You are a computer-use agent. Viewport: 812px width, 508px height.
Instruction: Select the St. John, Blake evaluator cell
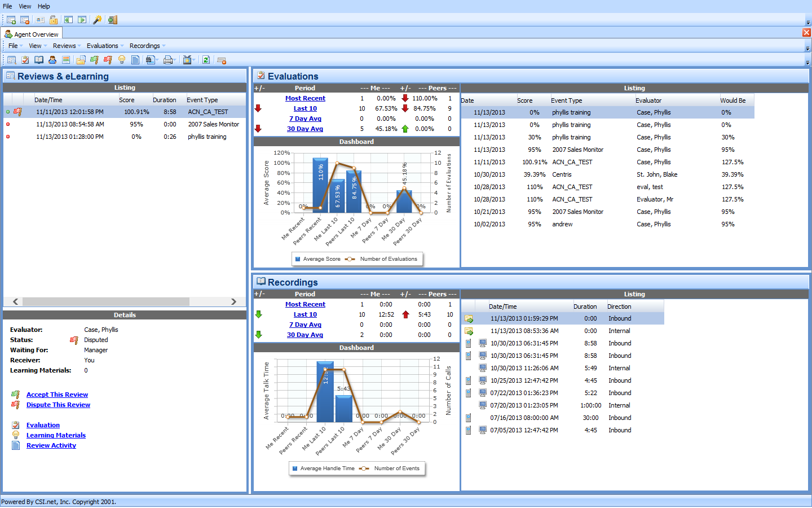(x=657, y=174)
